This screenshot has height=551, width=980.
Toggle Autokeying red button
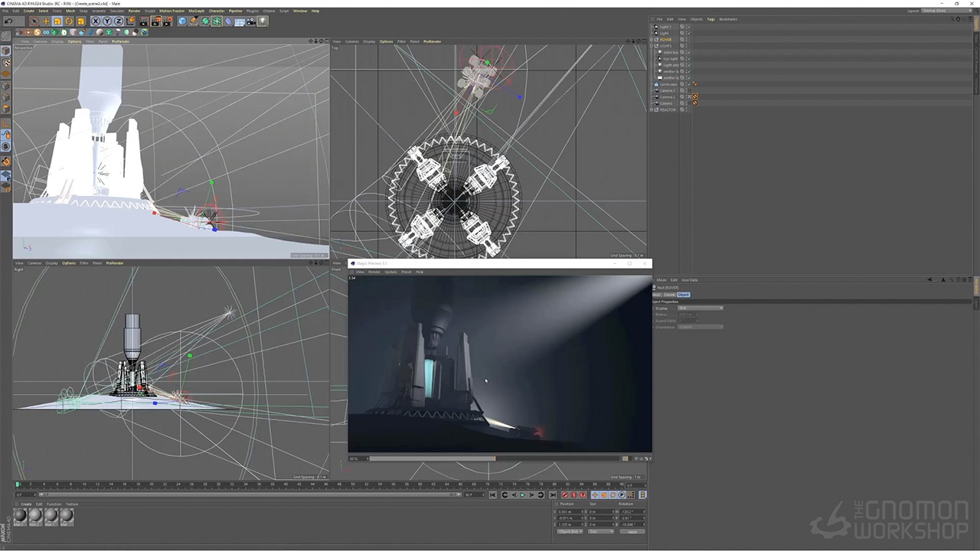pyautogui.click(x=573, y=495)
